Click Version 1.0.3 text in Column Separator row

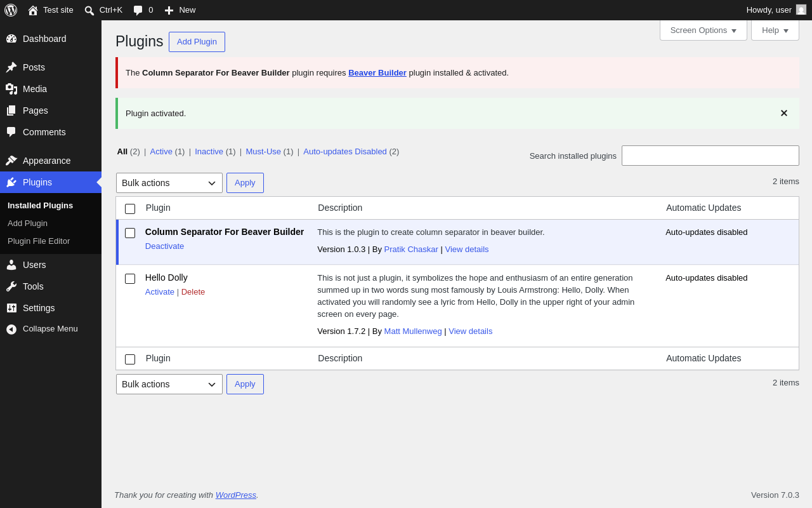(x=341, y=249)
